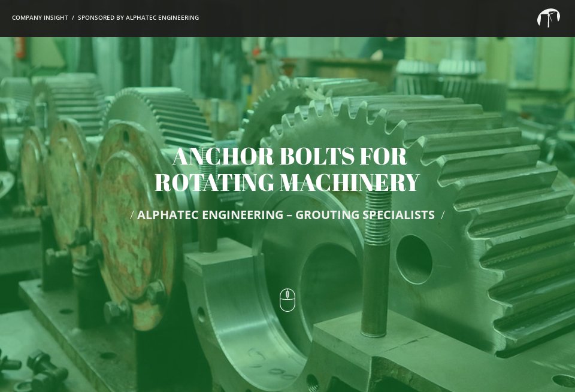Image resolution: width=575 pixels, height=392 pixels.
Task: Click COMPANY INSIGHT breadcrumb link
Action: [x=40, y=17]
